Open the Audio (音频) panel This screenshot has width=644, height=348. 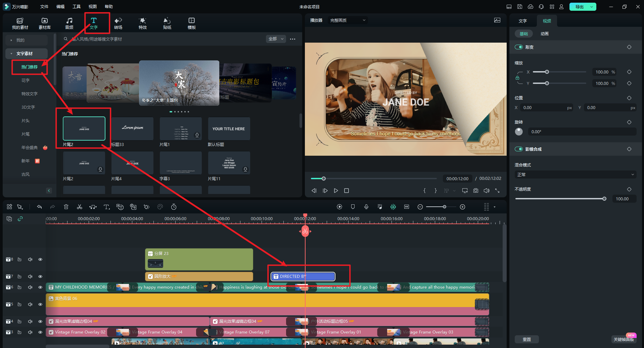tap(69, 23)
